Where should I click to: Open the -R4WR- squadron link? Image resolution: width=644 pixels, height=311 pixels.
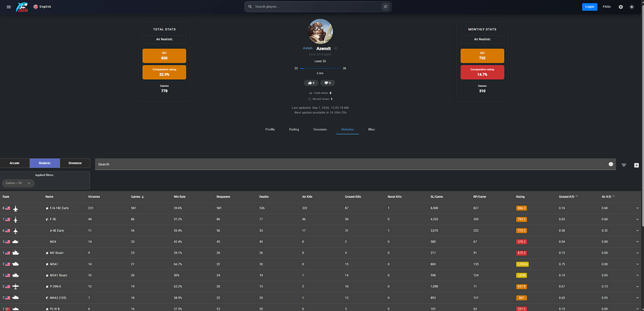pyautogui.click(x=308, y=48)
